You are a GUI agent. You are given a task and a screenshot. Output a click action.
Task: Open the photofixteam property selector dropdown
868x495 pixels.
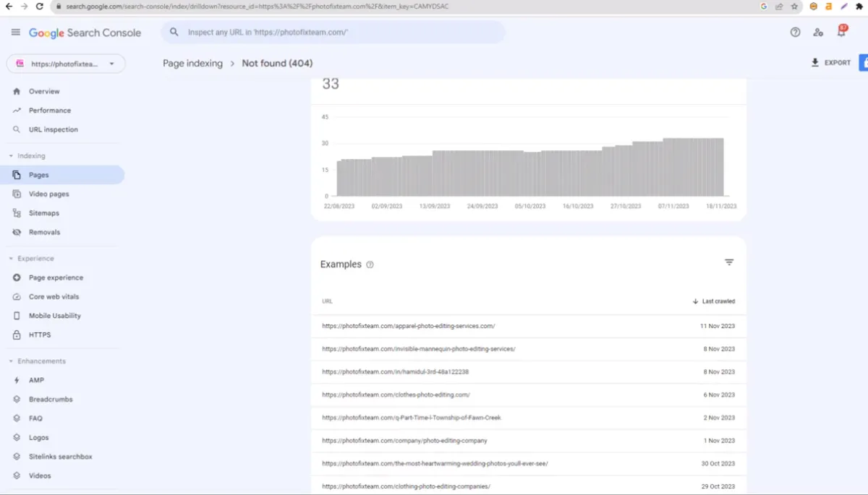[66, 64]
